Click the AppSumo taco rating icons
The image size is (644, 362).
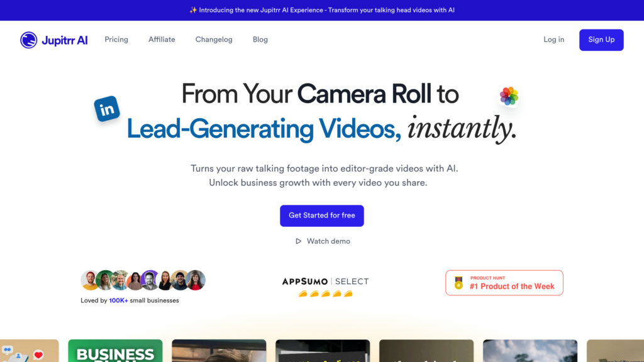(x=325, y=293)
